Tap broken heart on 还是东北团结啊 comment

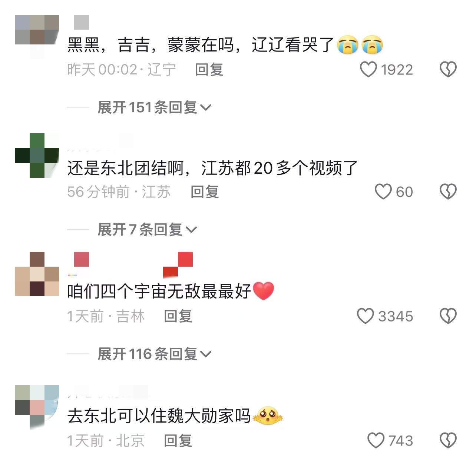(448, 191)
